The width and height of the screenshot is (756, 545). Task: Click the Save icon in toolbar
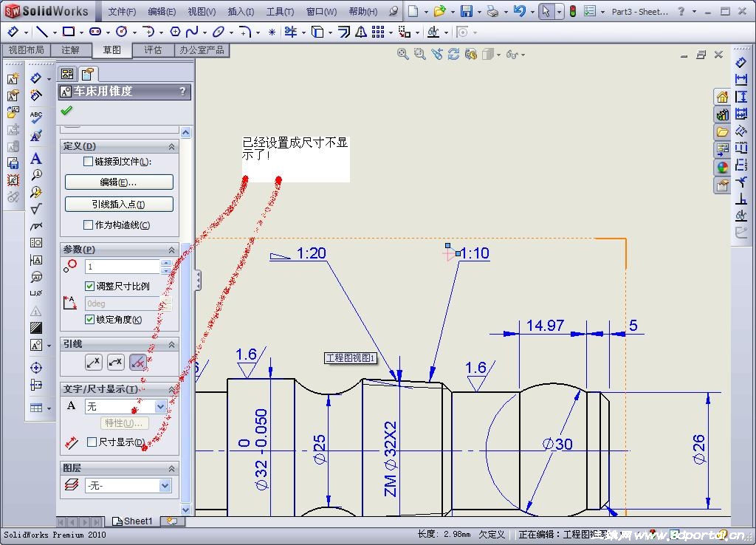[467, 11]
